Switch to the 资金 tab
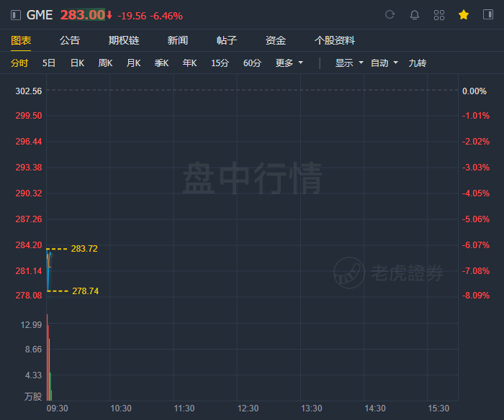Screen dimensions: 504x420 pos(276,41)
